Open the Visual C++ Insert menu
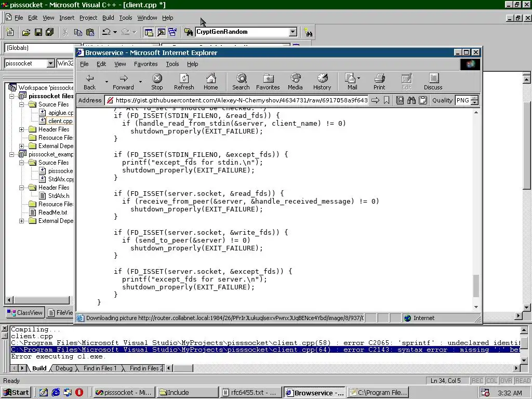 point(66,18)
